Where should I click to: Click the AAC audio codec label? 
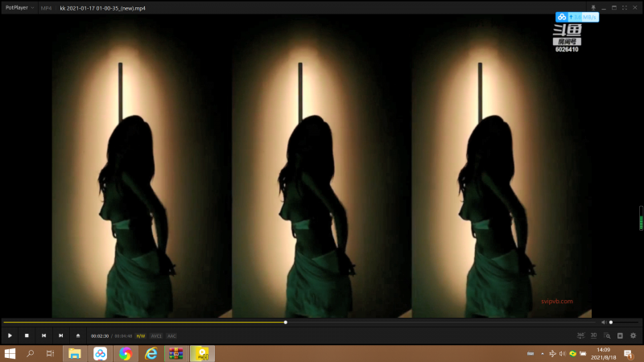tap(171, 335)
